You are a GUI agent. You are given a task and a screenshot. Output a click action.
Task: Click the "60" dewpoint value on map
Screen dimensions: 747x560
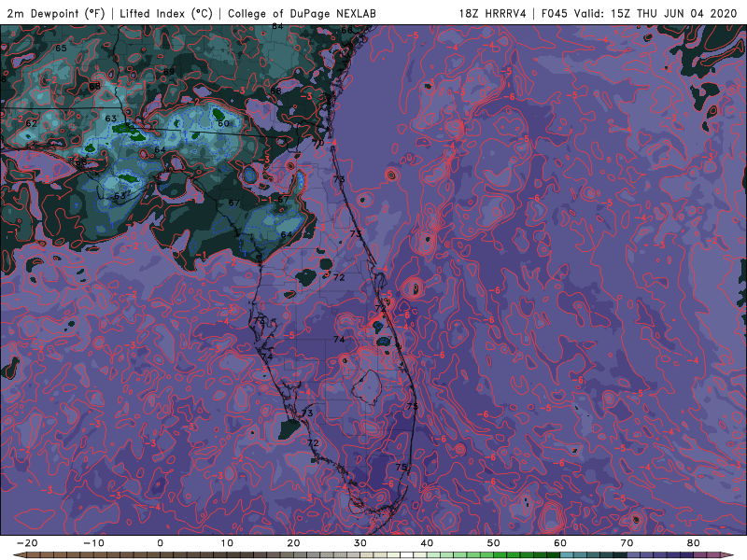pos(223,123)
